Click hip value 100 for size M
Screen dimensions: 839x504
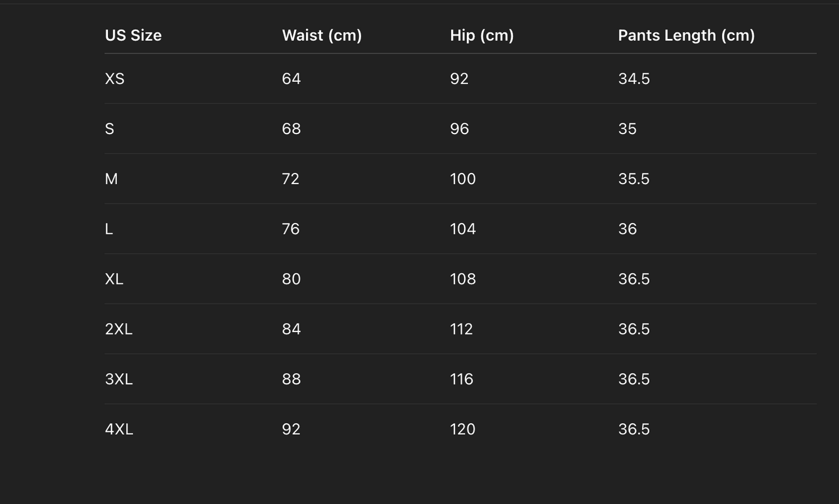pos(463,179)
